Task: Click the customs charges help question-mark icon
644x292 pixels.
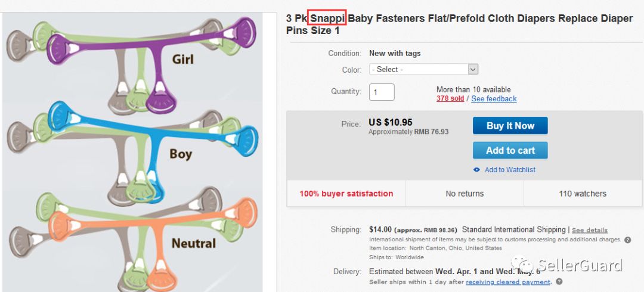Action: pyautogui.click(x=627, y=240)
